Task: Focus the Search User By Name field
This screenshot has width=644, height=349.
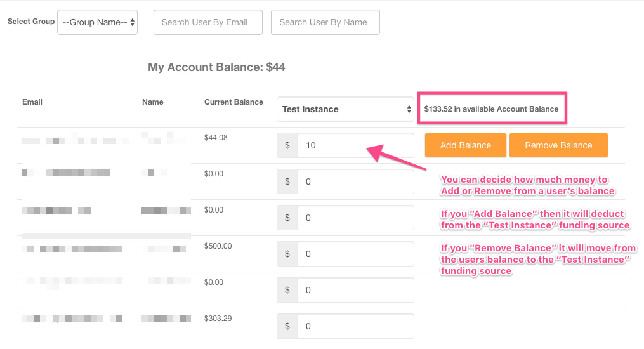Action: 325,22
